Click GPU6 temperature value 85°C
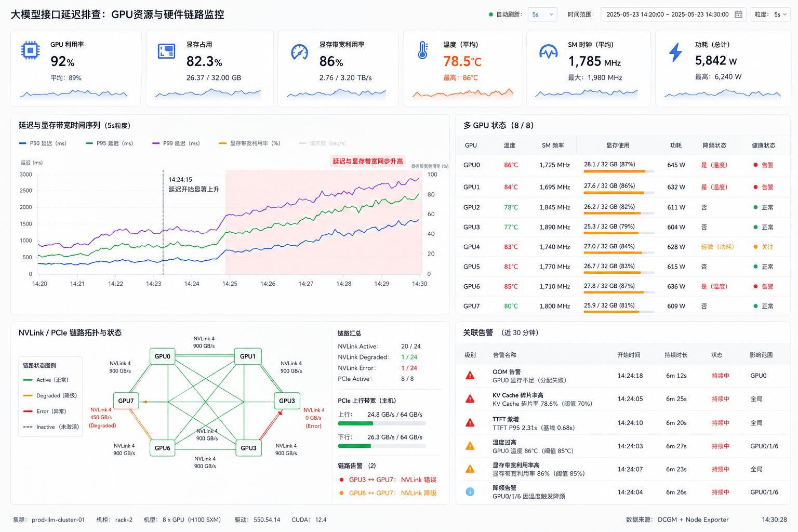The height and width of the screenshot is (532, 798). coord(511,286)
